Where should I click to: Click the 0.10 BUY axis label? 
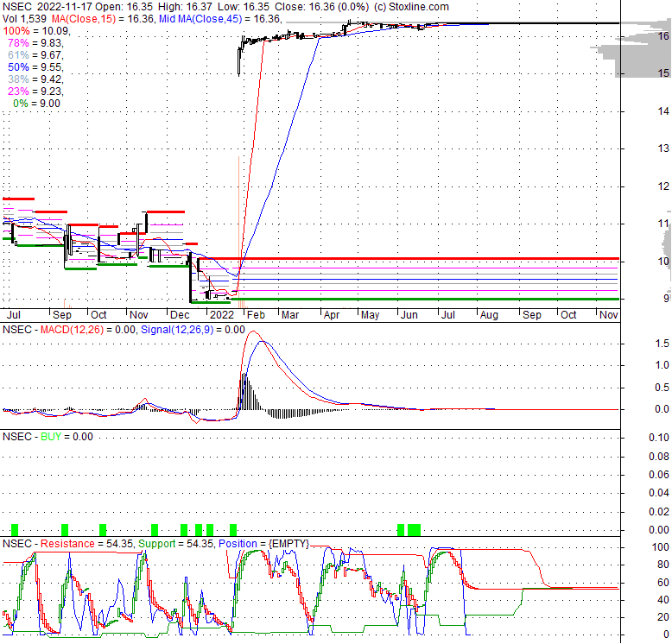click(x=659, y=437)
